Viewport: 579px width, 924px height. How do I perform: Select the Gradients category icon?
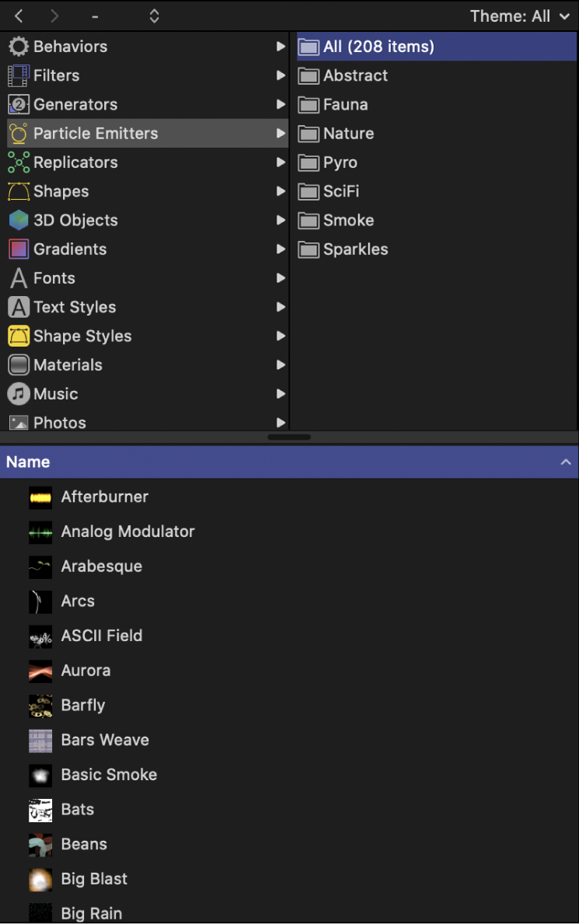[x=19, y=249]
